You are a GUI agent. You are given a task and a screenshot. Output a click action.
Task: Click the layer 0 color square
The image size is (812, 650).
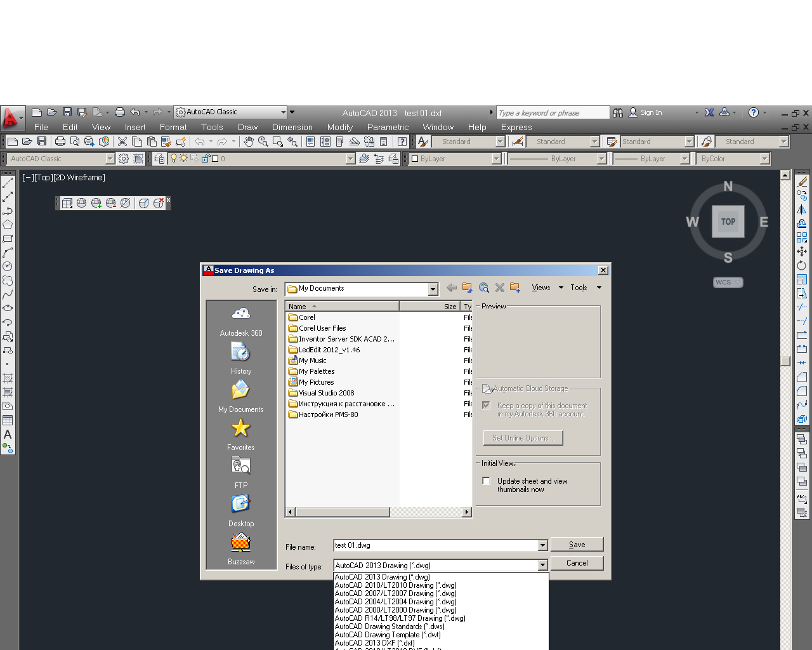pos(215,159)
